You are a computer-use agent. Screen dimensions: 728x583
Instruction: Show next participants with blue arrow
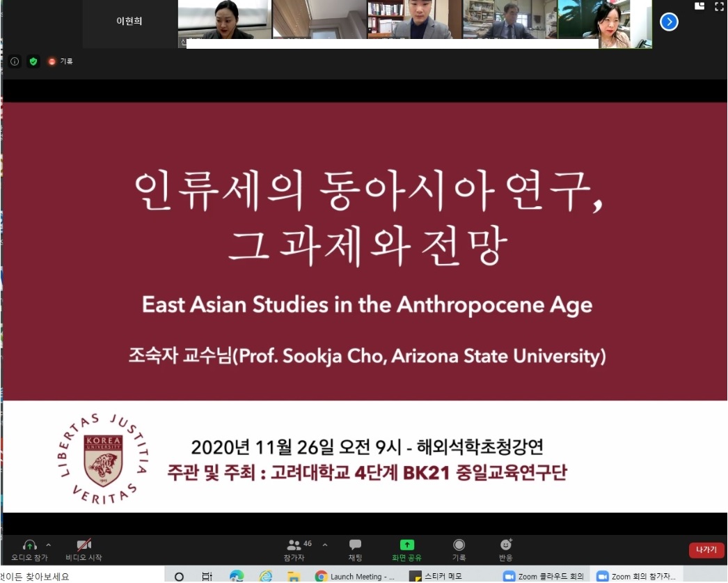669,22
